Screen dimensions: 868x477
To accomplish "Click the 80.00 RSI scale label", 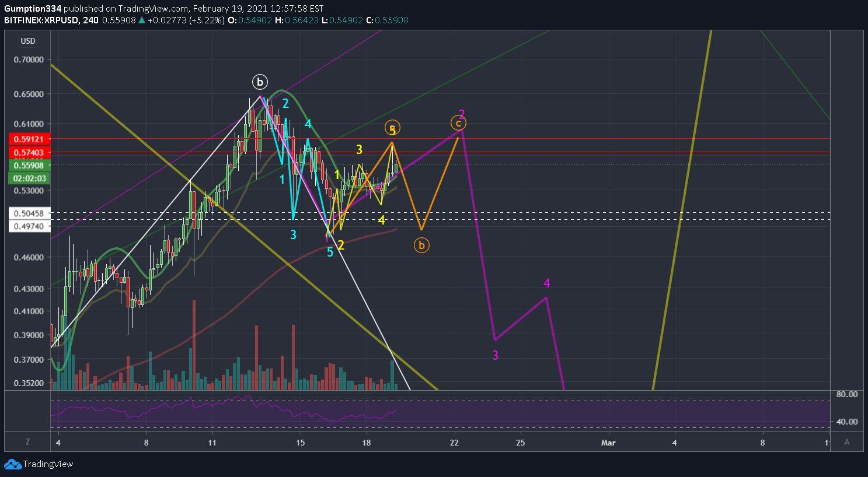I will 847,394.
